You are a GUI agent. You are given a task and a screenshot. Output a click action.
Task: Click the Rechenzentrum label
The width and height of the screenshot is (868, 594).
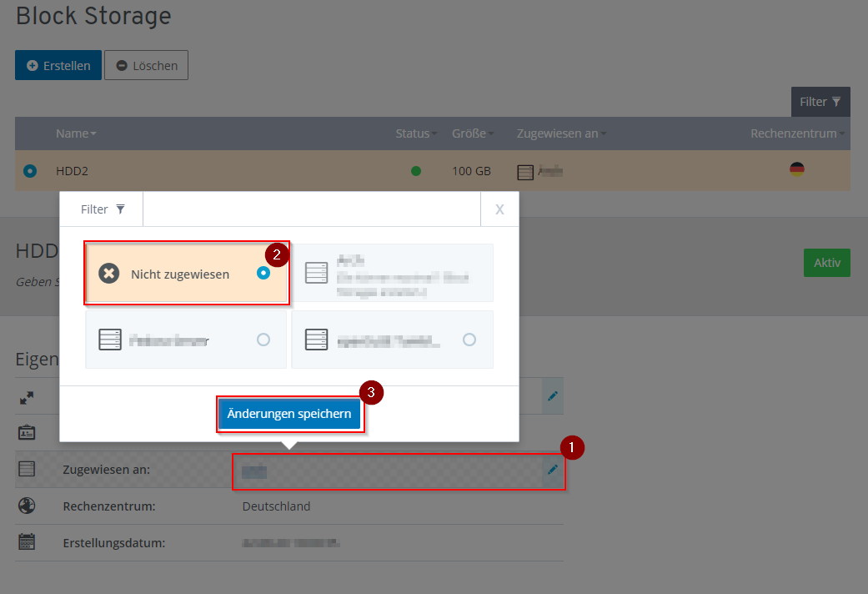[109, 506]
